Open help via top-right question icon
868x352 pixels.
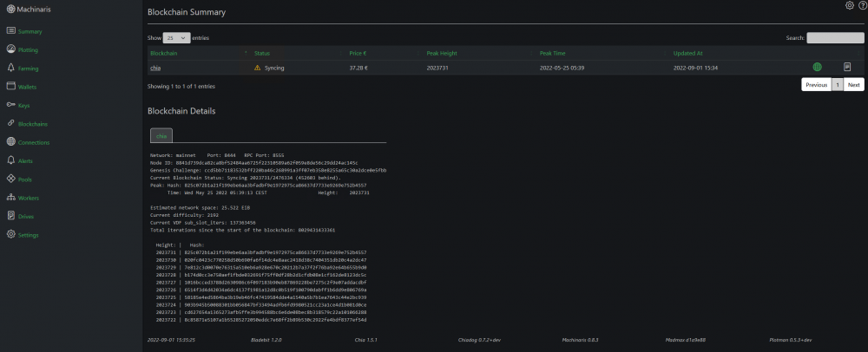(863, 5)
